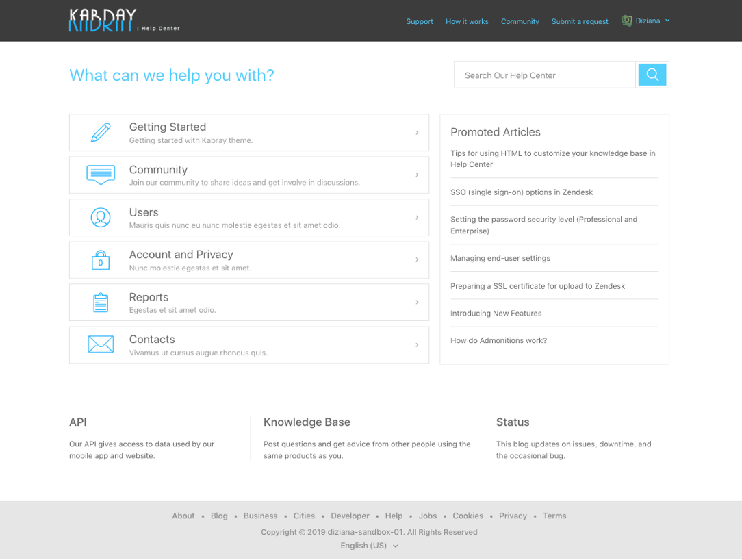Screen dimensions: 742x560
Task: Open the Managing end-user settings article
Action: pyautogui.click(x=500, y=258)
